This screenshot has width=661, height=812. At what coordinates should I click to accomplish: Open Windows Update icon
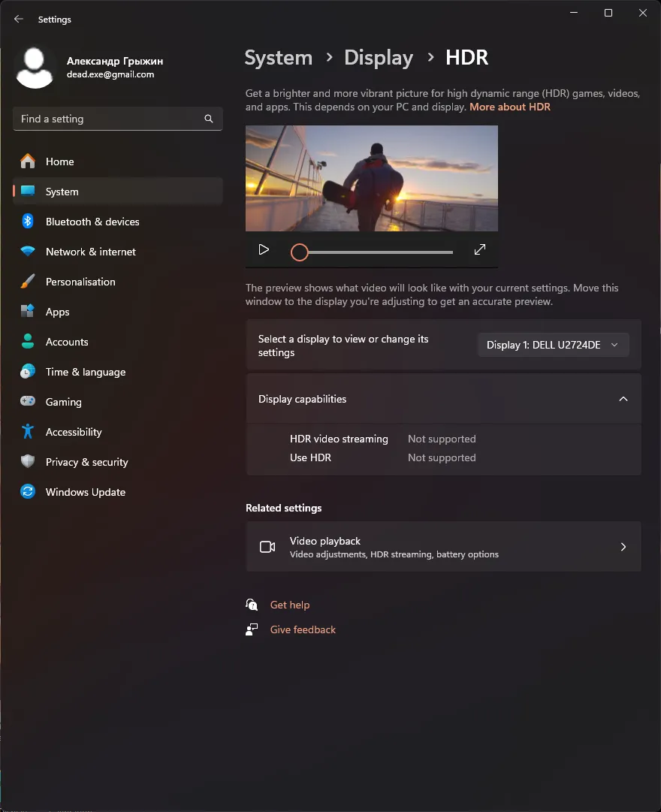(x=28, y=492)
